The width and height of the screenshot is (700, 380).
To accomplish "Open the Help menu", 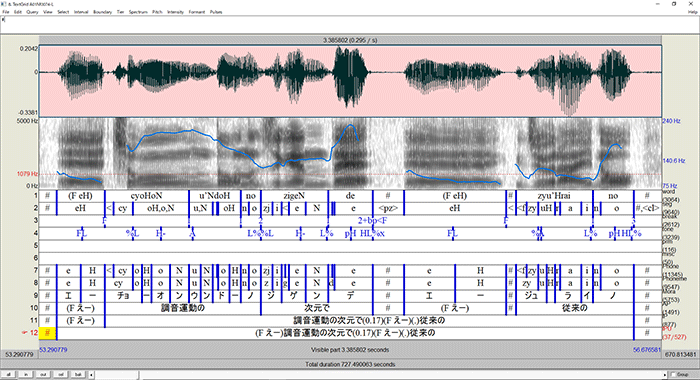I will [692, 12].
